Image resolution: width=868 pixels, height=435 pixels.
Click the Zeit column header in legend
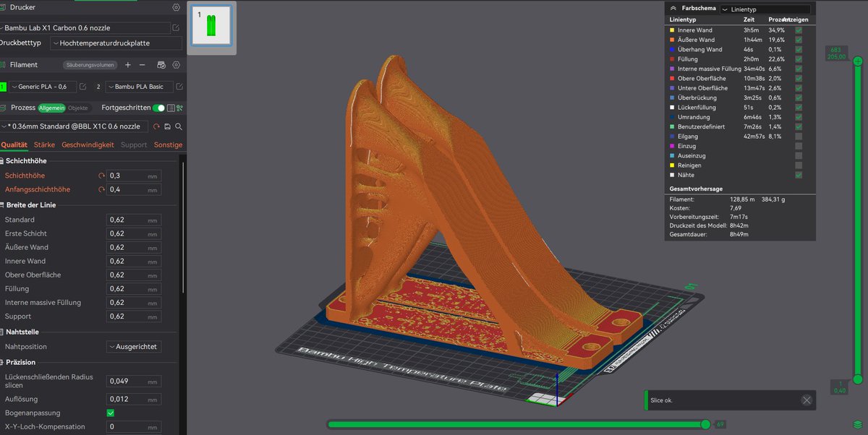(x=749, y=20)
